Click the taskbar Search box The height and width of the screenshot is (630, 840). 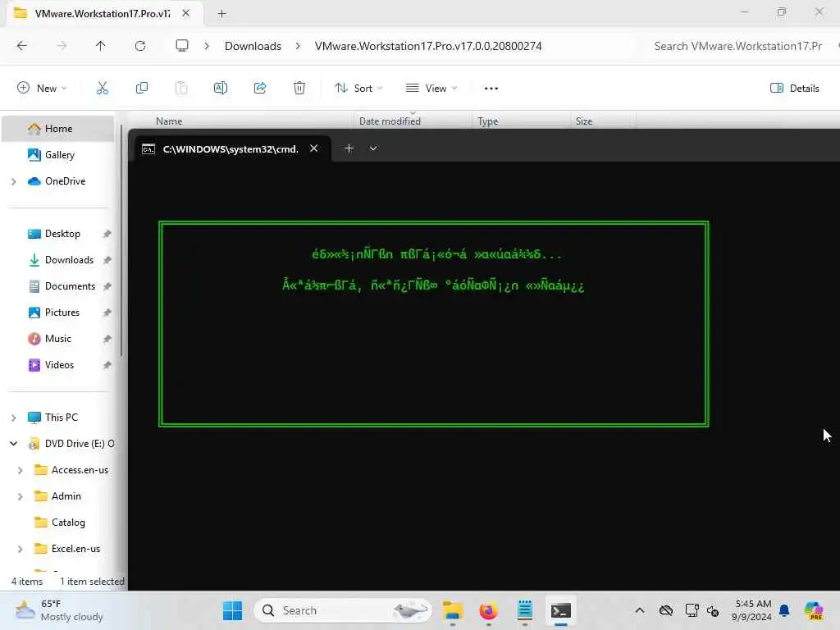coord(343,610)
